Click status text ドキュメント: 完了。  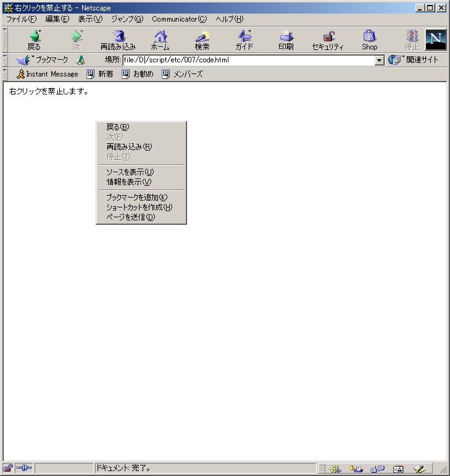pos(123,469)
